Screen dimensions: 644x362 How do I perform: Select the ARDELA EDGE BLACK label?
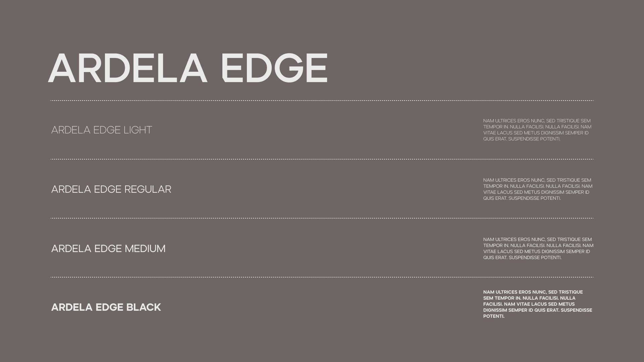coord(106,307)
